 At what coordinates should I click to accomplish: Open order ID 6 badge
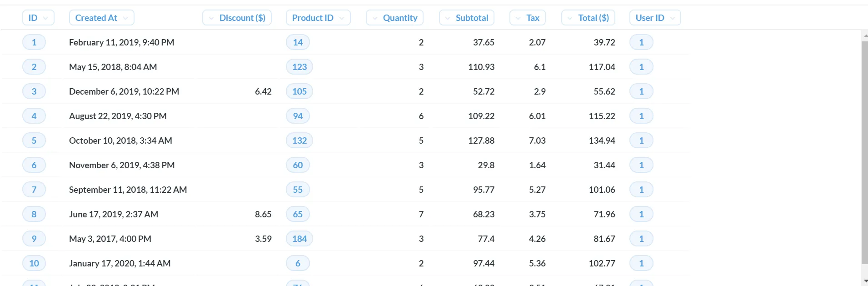[34, 165]
